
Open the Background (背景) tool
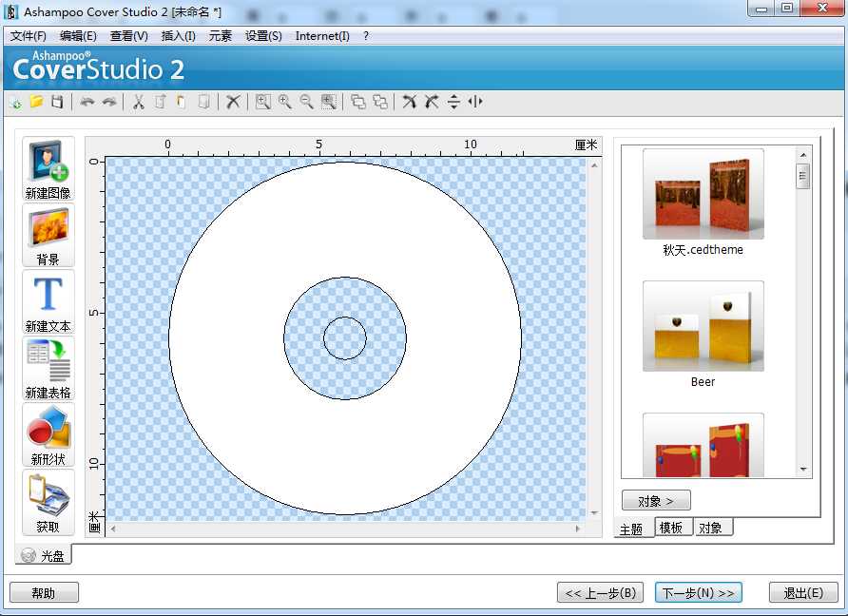(48, 230)
